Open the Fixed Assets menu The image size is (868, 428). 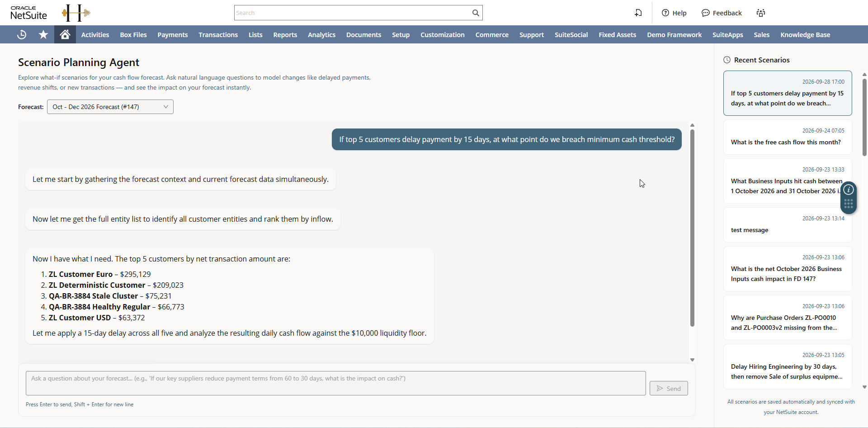tap(617, 34)
